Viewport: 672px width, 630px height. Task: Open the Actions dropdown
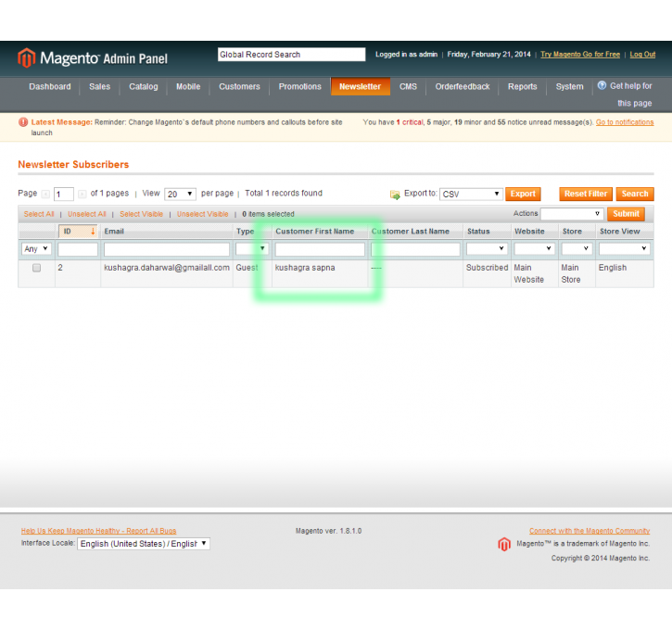[x=572, y=214]
